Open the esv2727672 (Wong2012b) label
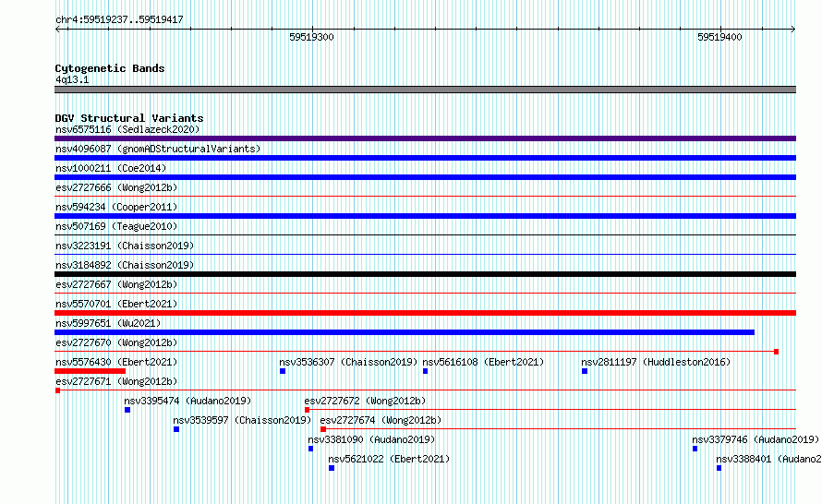Viewport: 822px width, 504px height. pos(365,401)
